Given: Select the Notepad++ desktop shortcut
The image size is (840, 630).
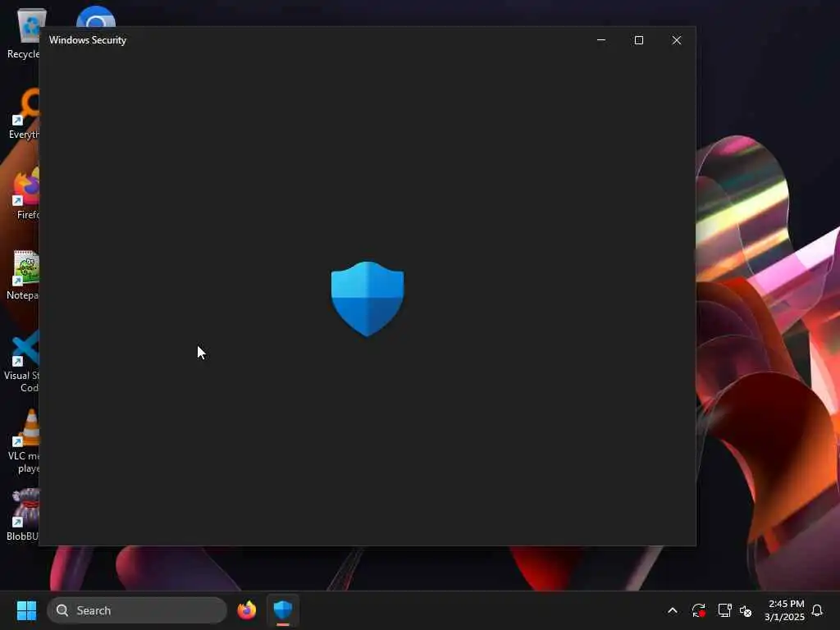Looking at the screenshot, I should pyautogui.click(x=23, y=274).
